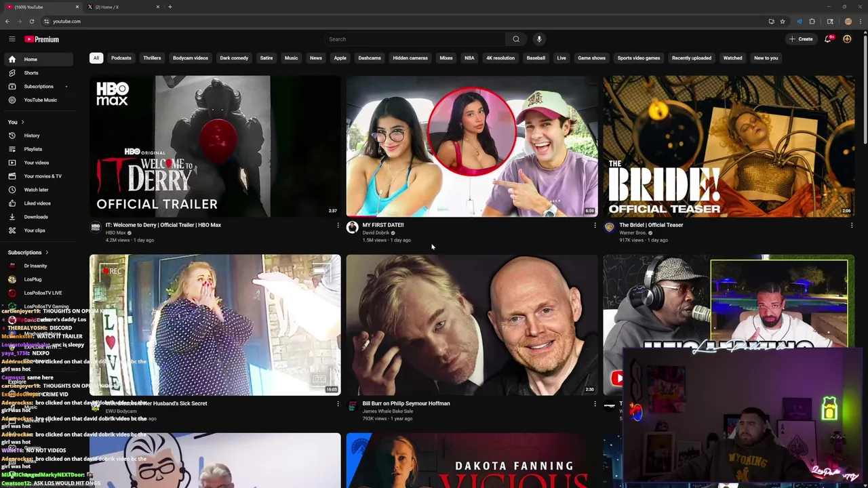This screenshot has height=488, width=868.
Task: Select the All filter chip
Action: click(96, 58)
